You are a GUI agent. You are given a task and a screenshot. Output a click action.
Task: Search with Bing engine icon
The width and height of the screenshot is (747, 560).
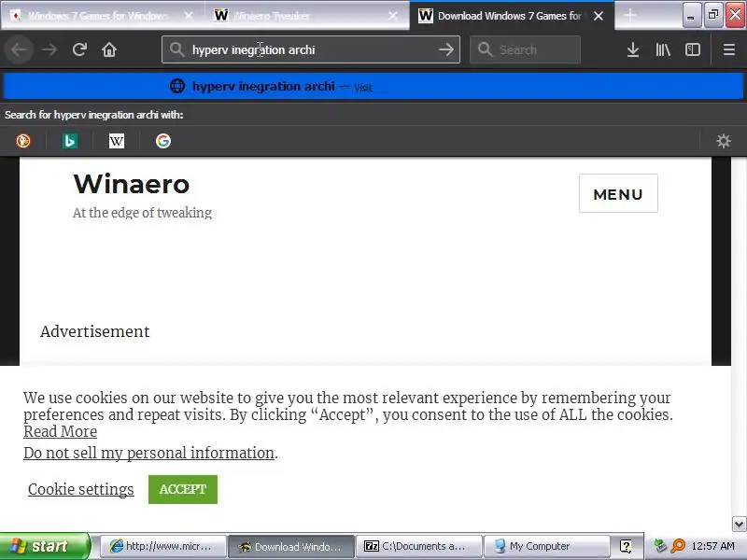coord(70,141)
